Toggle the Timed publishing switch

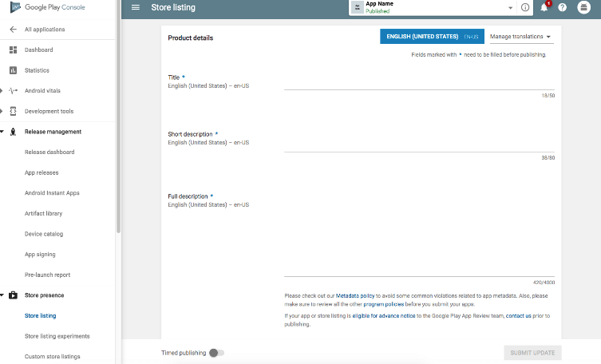217,353
